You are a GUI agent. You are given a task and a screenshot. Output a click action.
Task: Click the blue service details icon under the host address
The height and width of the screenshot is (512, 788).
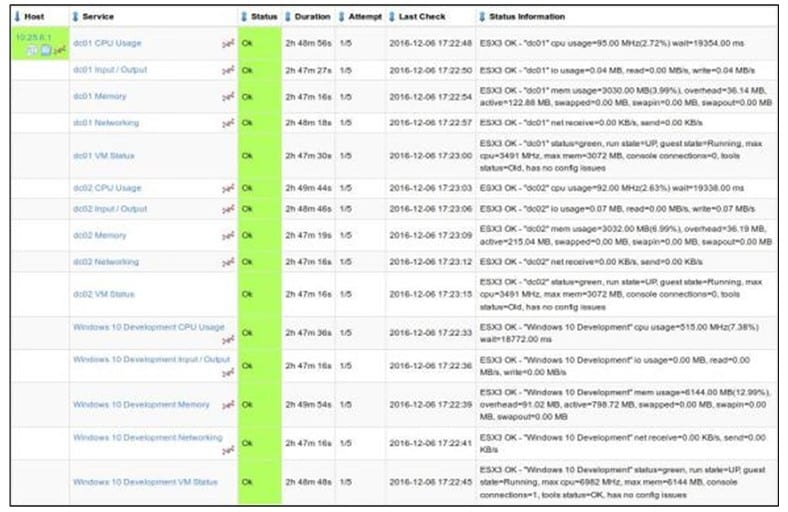pyautogui.click(x=46, y=50)
